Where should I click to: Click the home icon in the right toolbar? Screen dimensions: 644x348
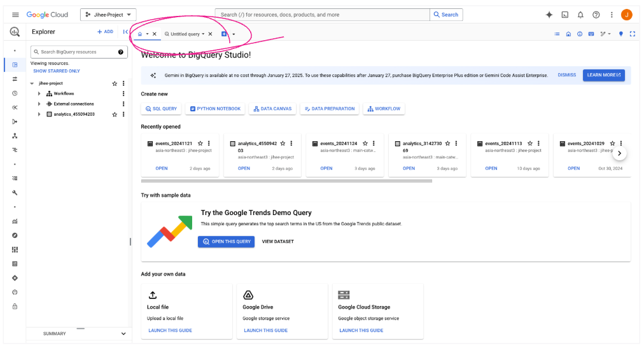tap(568, 34)
